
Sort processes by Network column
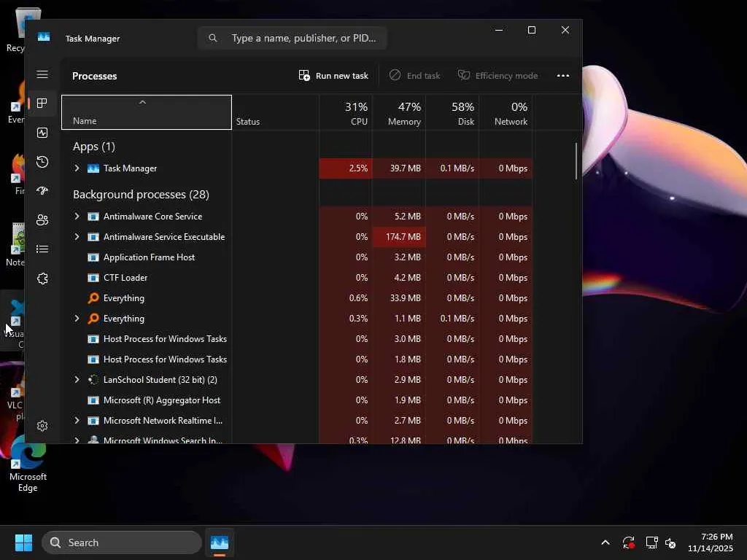pyautogui.click(x=506, y=112)
